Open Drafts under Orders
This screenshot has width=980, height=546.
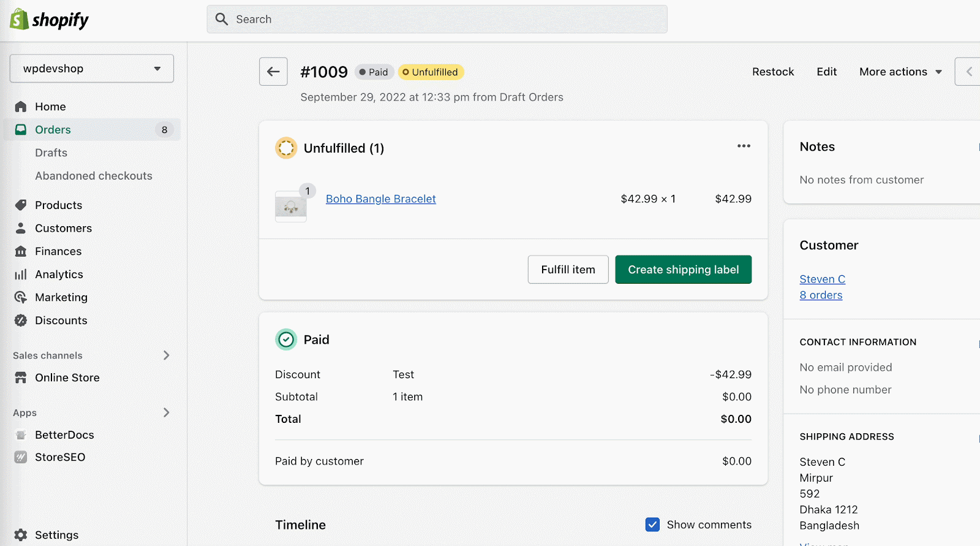coord(51,153)
